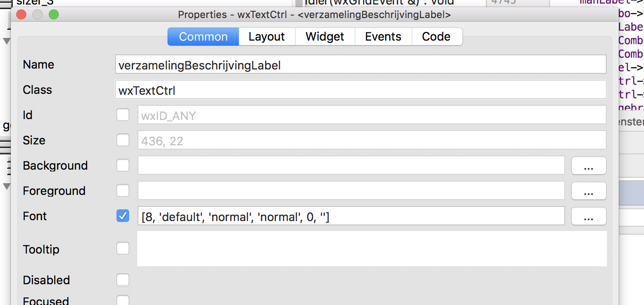Check the Focused option

point(122,300)
